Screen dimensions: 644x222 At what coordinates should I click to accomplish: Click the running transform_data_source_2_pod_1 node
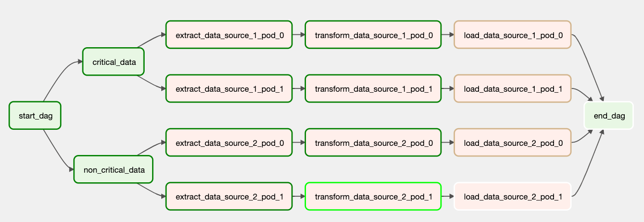373,196
